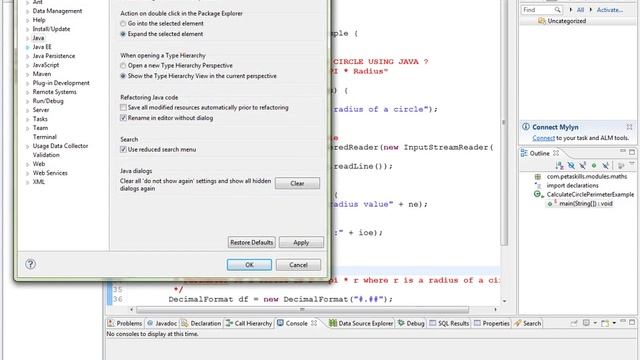Select Validation in preferences tree

pyautogui.click(x=46, y=155)
